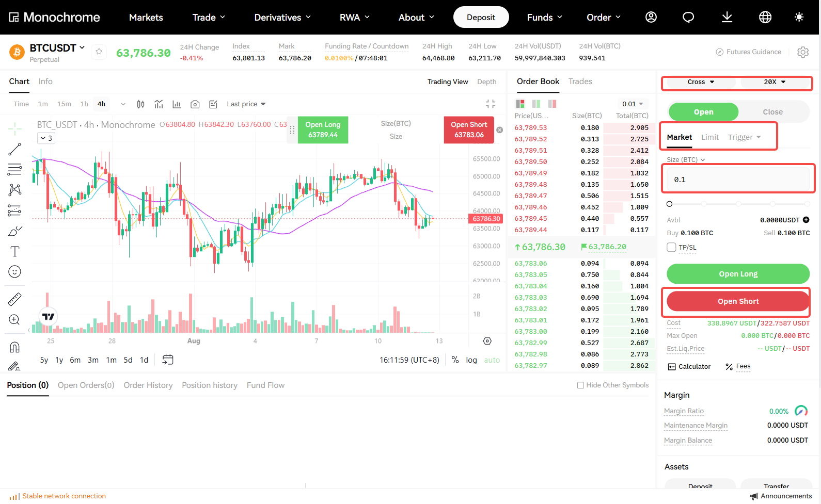Check Hide Other Symbols option
Image resolution: width=821 pixels, height=504 pixels.
point(580,385)
